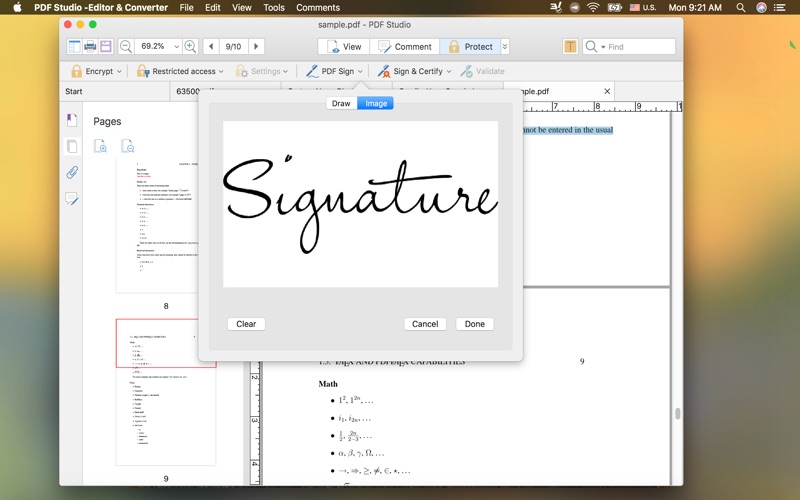Screen dimensions: 800x500
Task: Click Done to confirm signature
Action: click(x=474, y=324)
